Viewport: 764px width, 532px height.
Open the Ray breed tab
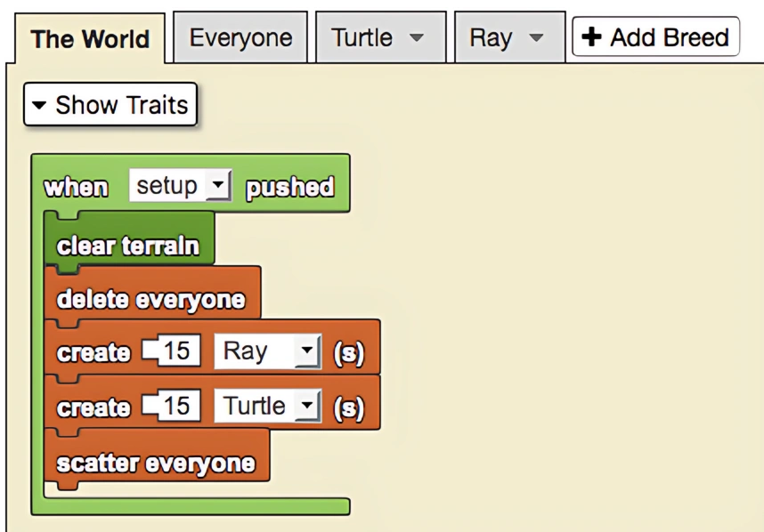coord(509,37)
